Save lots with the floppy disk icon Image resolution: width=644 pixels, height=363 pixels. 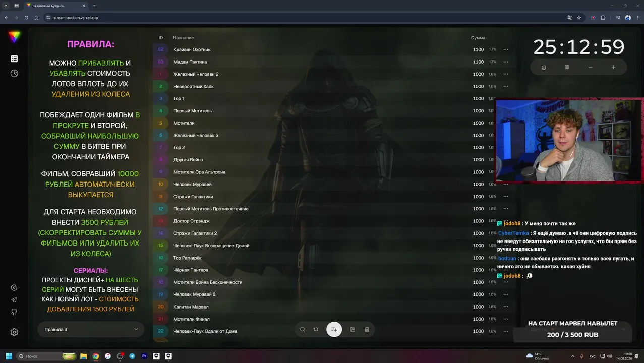pyautogui.click(x=353, y=329)
